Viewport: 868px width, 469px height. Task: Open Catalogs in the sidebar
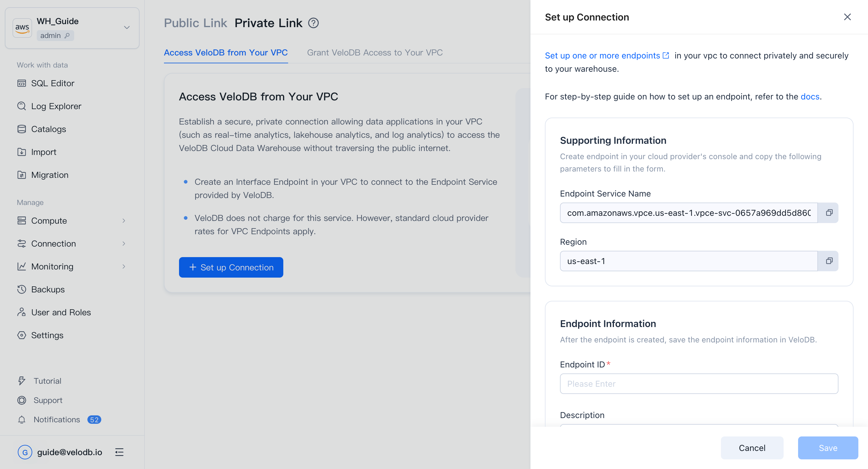click(49, 129)
